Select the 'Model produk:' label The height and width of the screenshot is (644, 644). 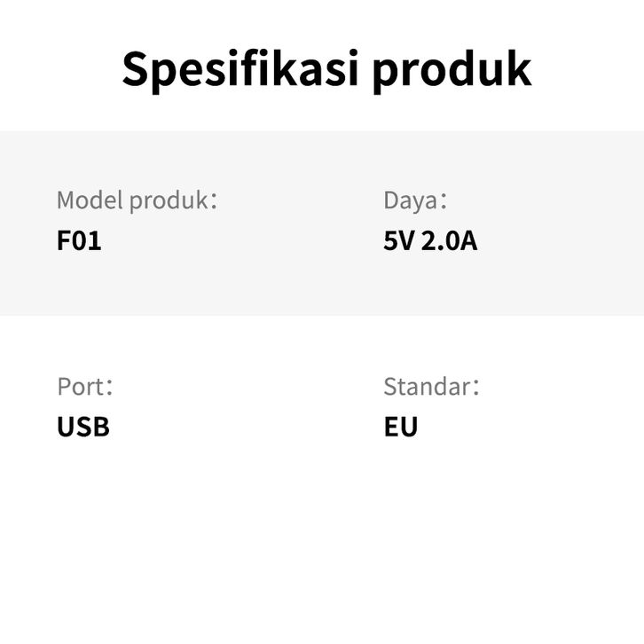coord(136,200)
